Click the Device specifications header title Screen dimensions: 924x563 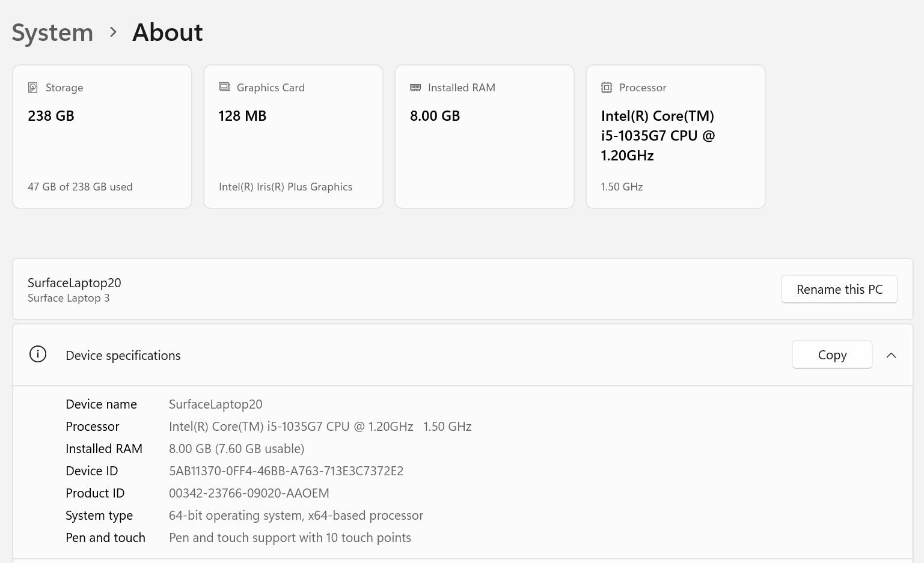pos(123,355)
